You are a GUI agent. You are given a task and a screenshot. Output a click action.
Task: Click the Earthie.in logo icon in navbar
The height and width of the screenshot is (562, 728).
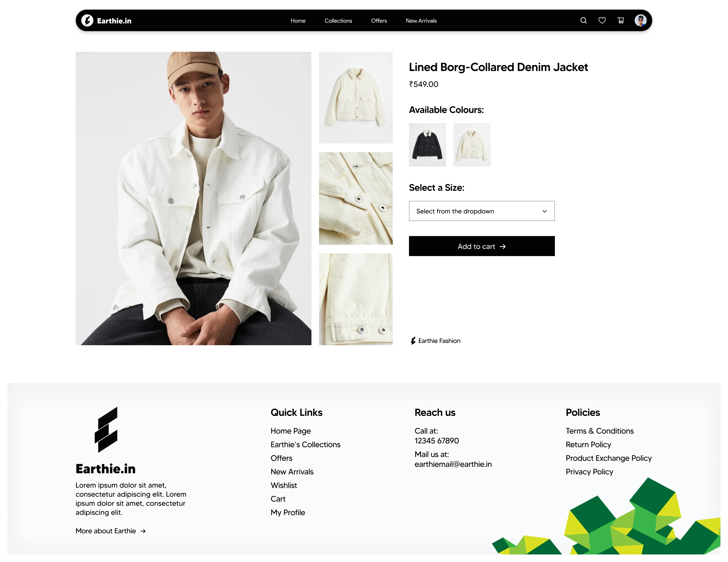(x=87, y=21)
